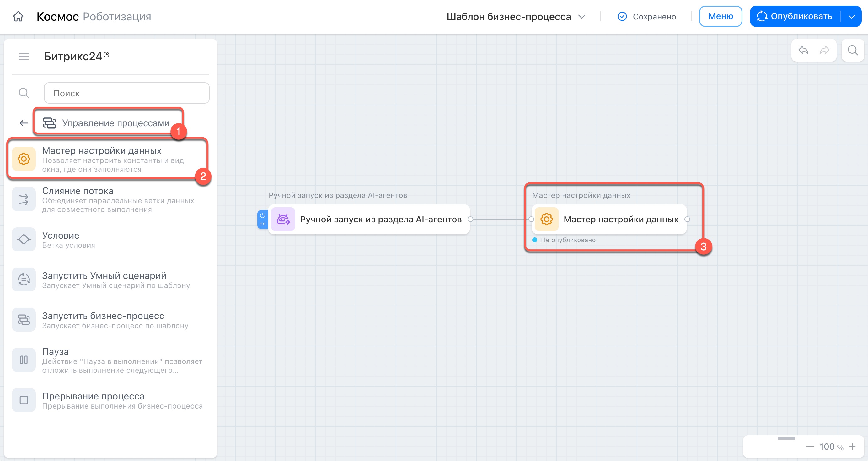Click the undo arrow icon
This screenshot has height=461, width=868.
[x=803, y=50]
